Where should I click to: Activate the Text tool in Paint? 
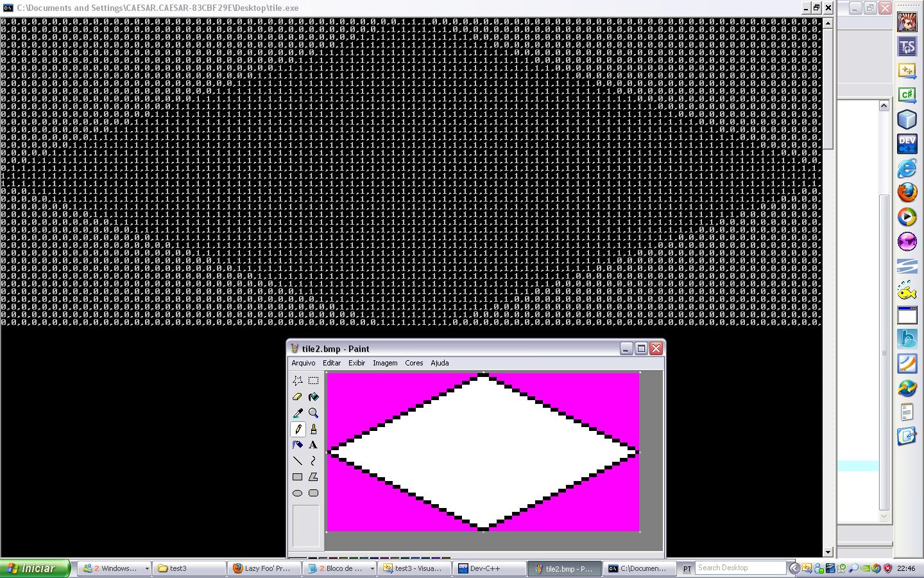click(313, 444)
